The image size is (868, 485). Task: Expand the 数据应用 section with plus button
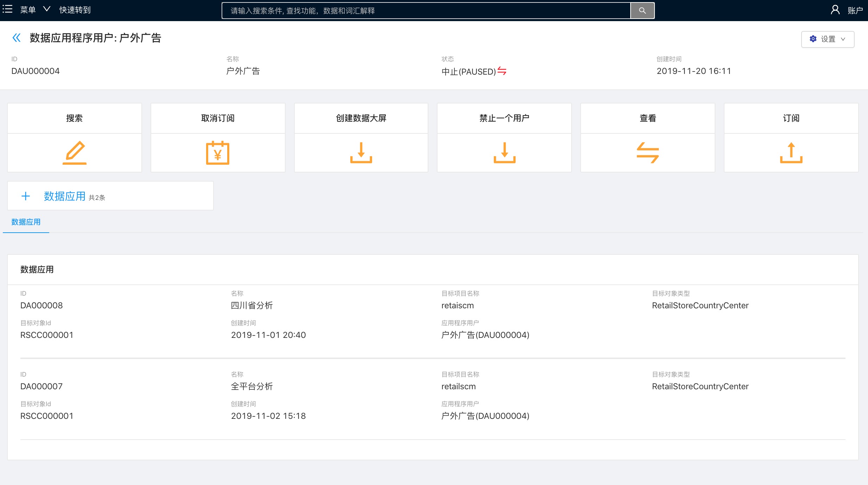25,196
